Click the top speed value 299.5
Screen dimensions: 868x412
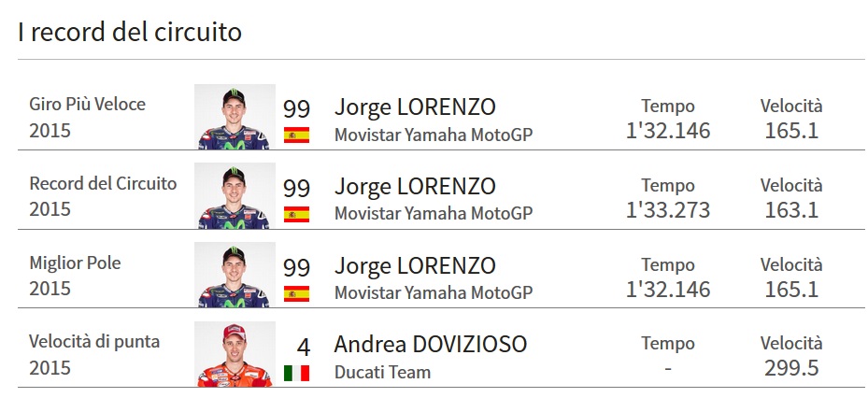(790, 368)
